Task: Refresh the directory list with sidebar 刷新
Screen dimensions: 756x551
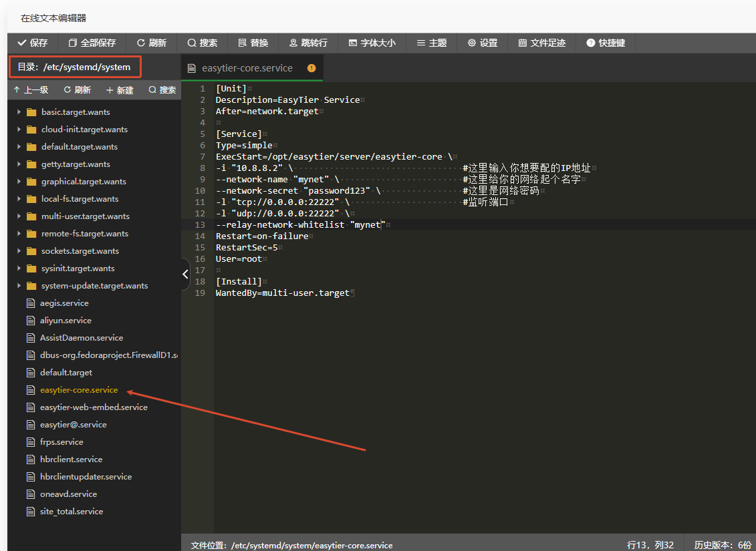Action: 77,89
